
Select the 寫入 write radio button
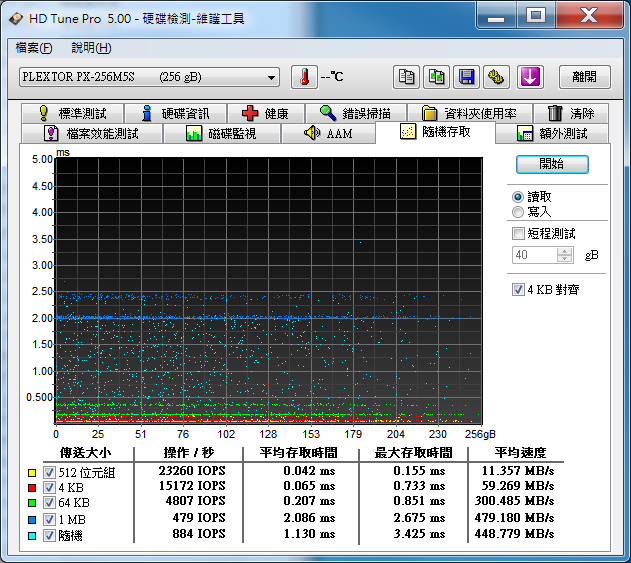click(x=518, y=212)
